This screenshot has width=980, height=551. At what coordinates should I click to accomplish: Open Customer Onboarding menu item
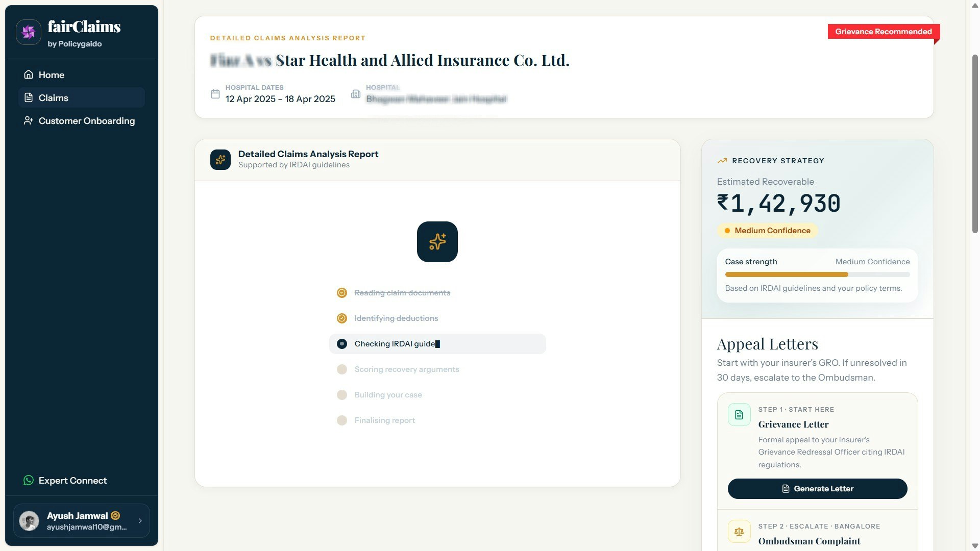tap(86, 121)
